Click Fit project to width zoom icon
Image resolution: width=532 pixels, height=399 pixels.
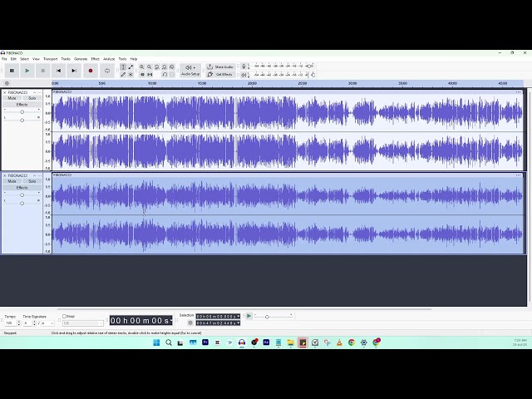(165, 66)
